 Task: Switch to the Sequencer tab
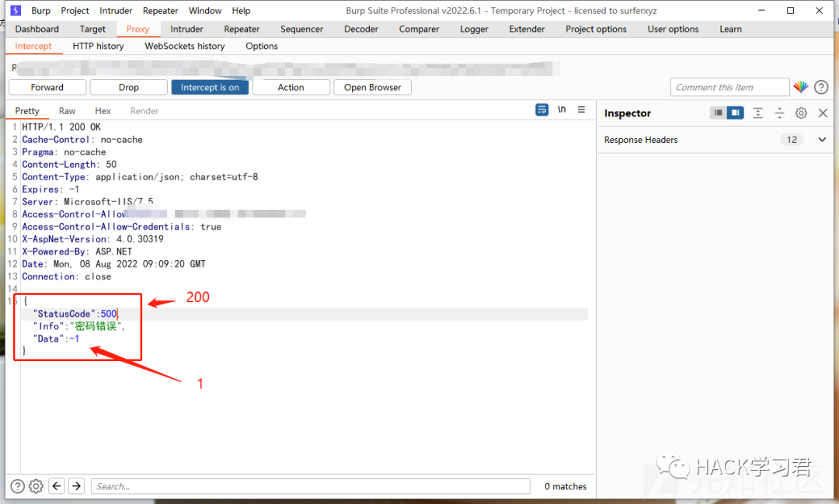[301, 29]
